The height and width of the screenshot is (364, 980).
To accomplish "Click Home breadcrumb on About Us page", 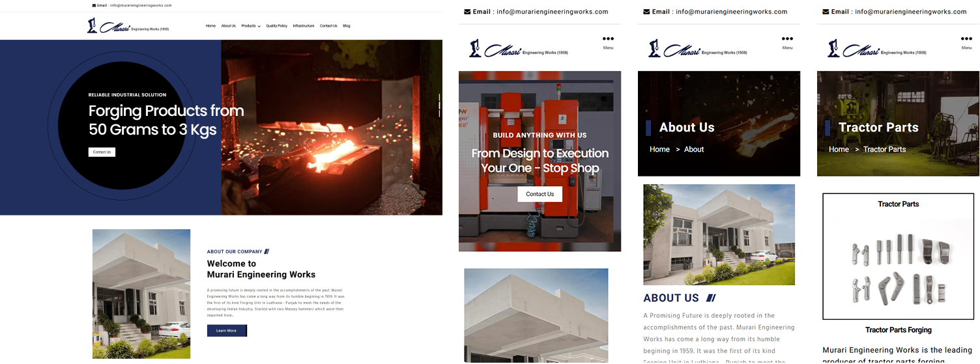I will click(659, 149).
